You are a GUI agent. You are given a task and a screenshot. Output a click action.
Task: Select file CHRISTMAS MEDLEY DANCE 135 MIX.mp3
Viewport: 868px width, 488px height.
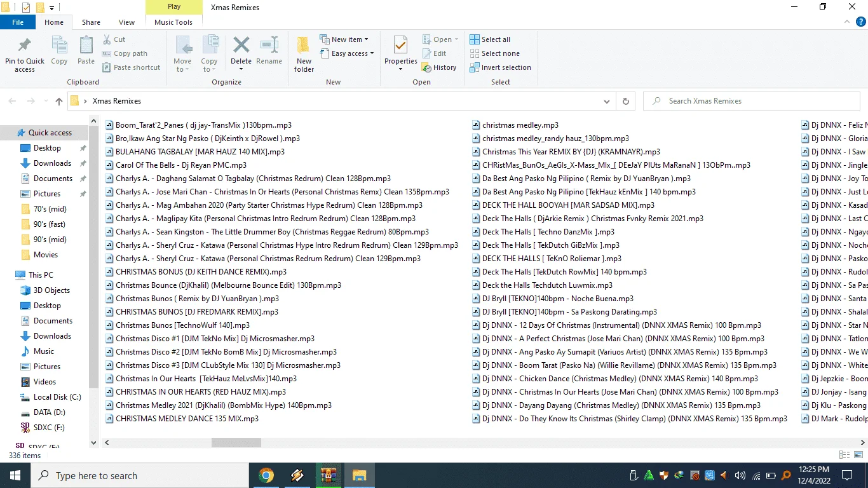(x=187, y=419)
